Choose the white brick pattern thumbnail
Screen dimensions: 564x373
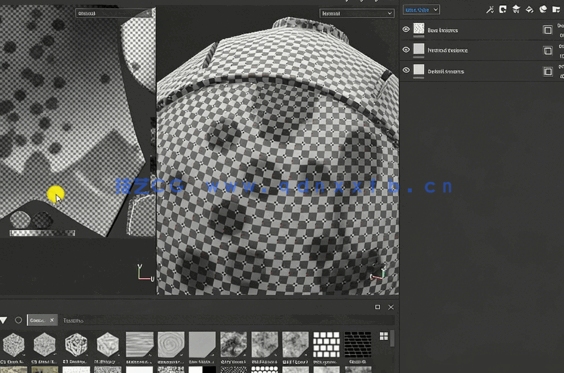point(326,345)
